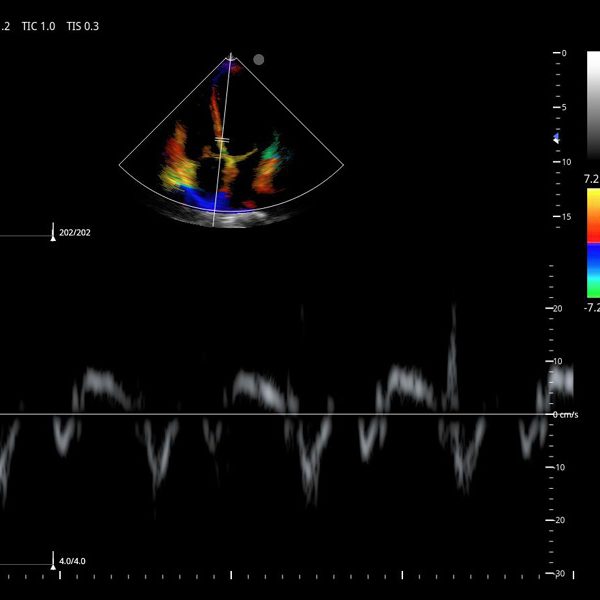This screenshot has height=600, width=600.
Task: Click the 10 mark on the depth scale
Action: (565, 162)
